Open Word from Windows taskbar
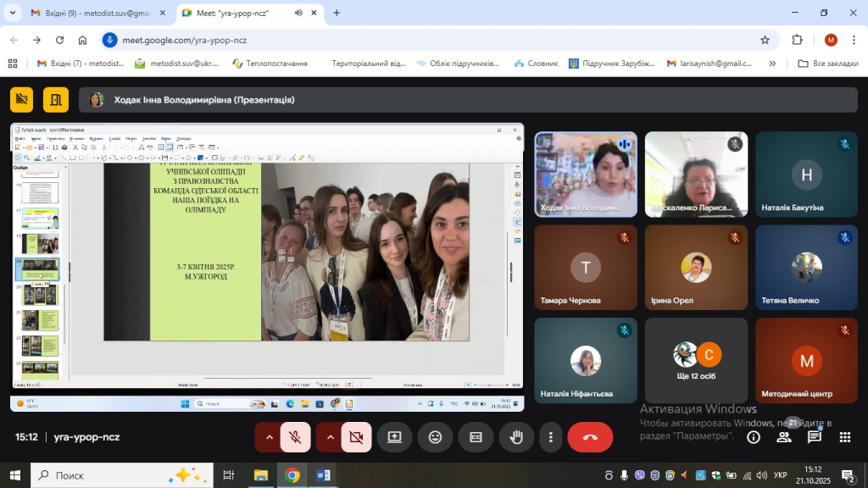The width and height of the screenshot is (868, 488). click(x=324, y=475)
